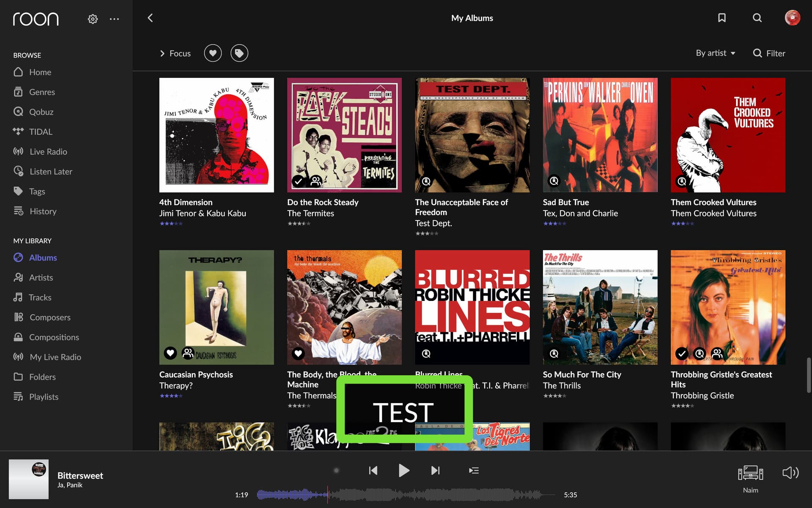Open The Thrills artist link

point(562,385)
